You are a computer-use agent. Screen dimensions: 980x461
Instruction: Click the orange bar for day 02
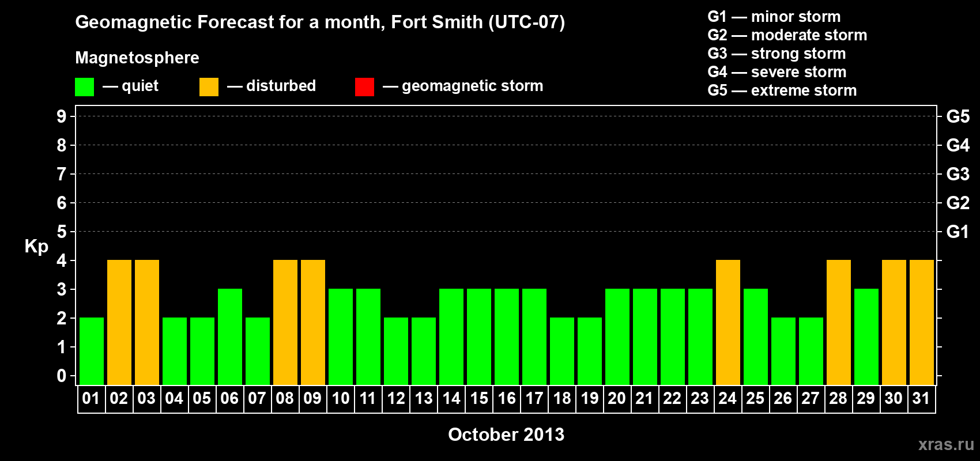pyautogui.click(x=119, y=323)
